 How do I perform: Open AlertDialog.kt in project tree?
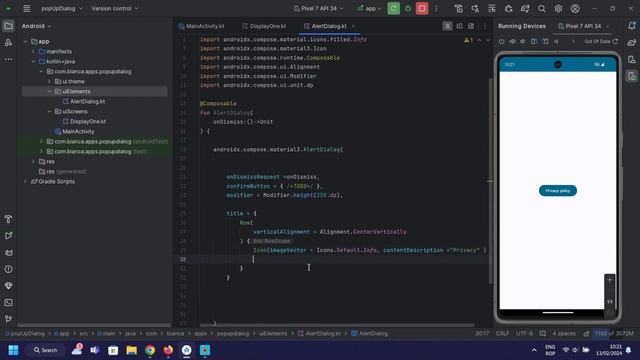(x=84, y=102)
